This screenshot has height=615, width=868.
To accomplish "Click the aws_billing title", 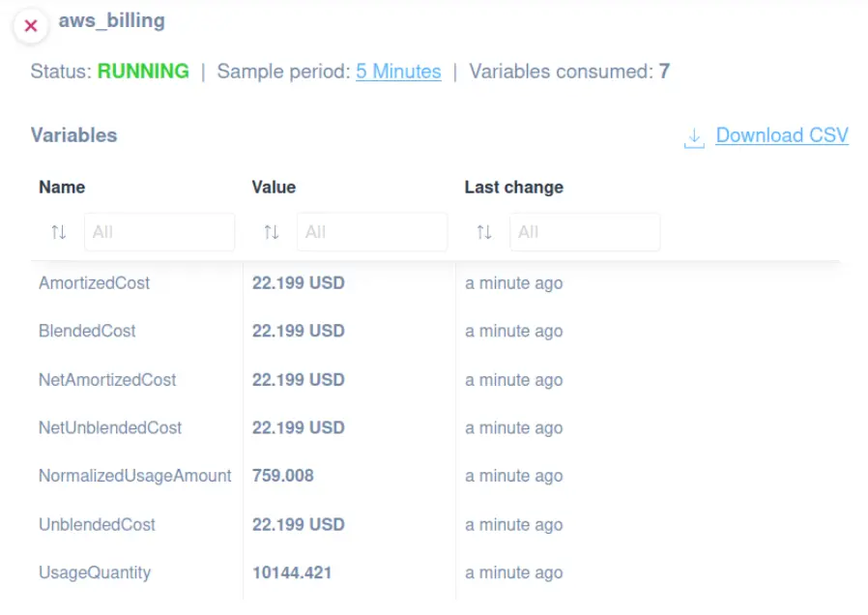I will tap(112, 20).
